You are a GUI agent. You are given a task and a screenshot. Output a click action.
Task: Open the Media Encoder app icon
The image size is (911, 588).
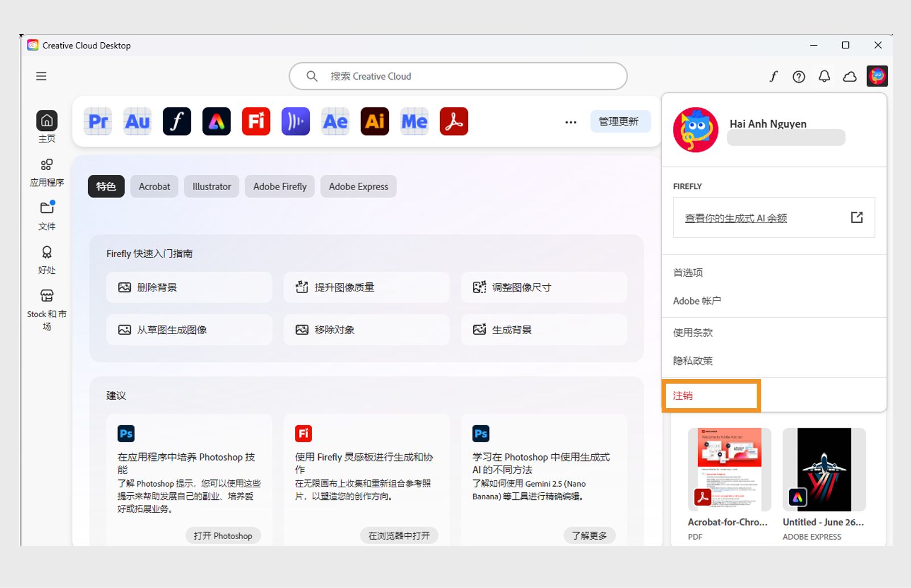tap(415, 121)
